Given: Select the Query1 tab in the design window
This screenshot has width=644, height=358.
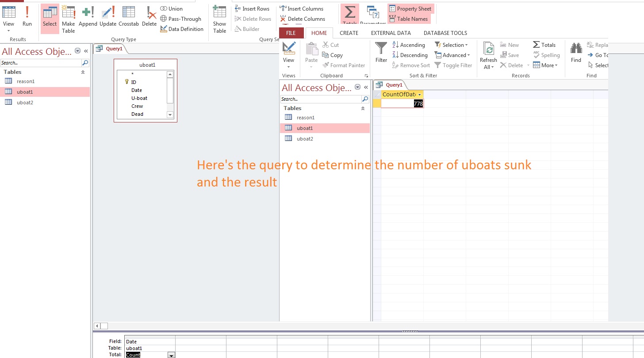Looking at the screenshot, I should coord(110,49).
